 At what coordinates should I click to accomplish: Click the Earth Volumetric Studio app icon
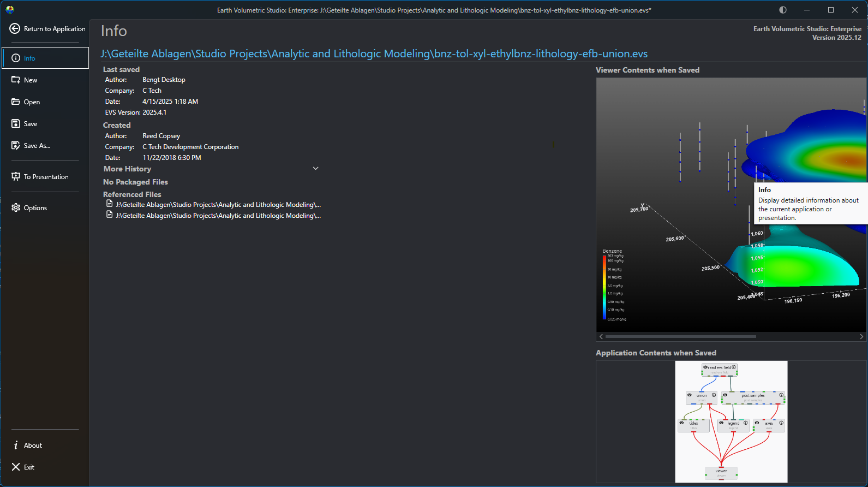point(10,10)
